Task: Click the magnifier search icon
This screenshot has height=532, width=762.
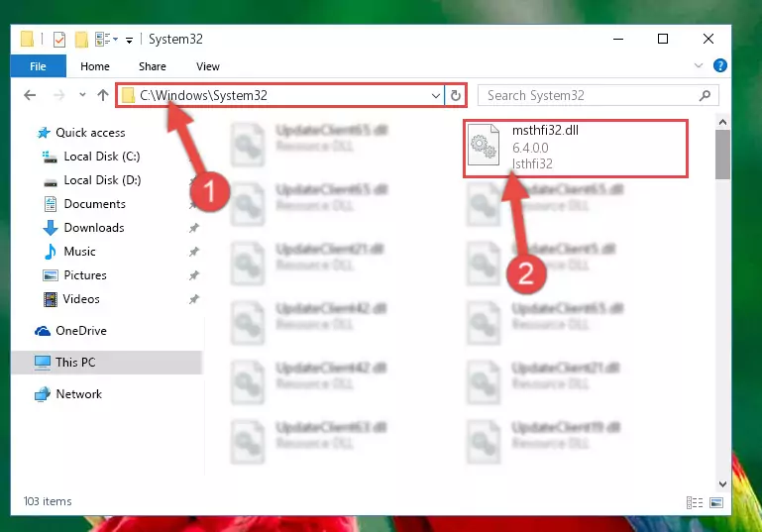Action: click(705, 96)
